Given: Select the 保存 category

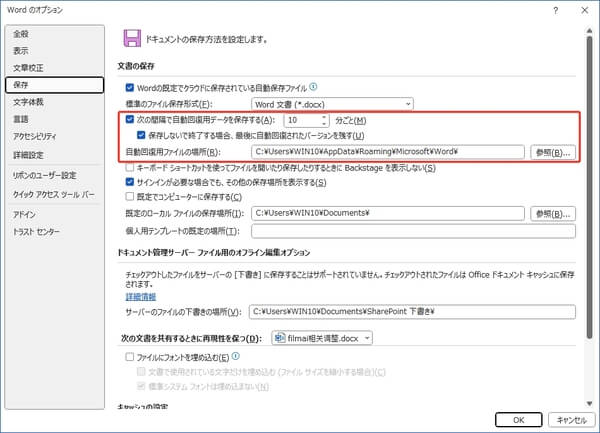Looking at the screenshot, I should [54, 85].
